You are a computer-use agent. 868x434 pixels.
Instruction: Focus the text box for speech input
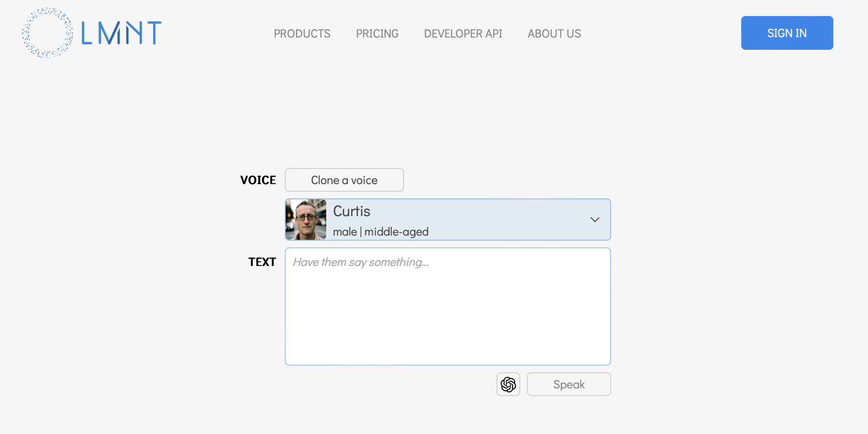448,307
